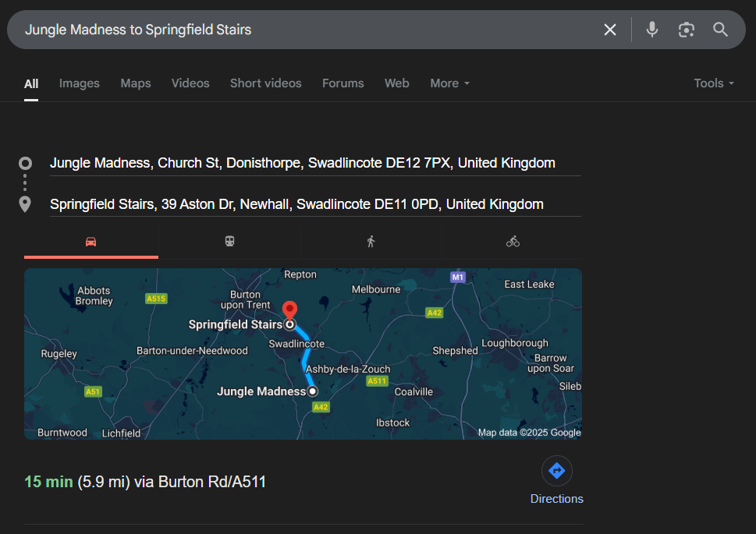Image resolution: width=756 pixels, height=534 pixels.
Task: Click the M1 motorway shield on map
Action: 457,277
